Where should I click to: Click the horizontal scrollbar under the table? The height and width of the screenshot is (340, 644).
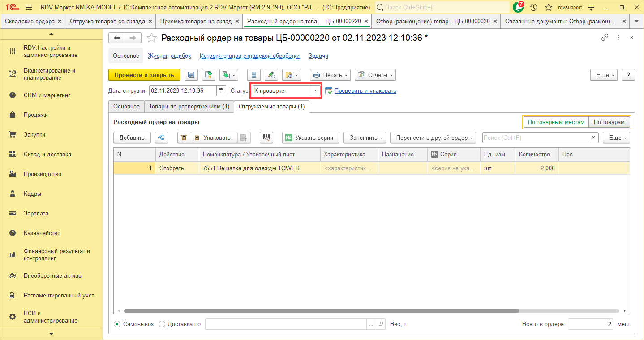(x=321, y=310)
